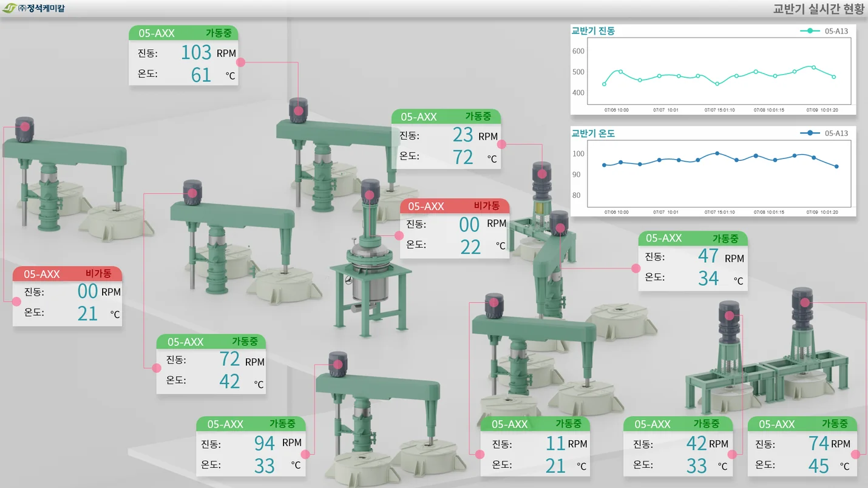This screenshot has height=488, width=868.
Task: Click pink node beside the 47 RPM card
Action: [x=636, y=268]
